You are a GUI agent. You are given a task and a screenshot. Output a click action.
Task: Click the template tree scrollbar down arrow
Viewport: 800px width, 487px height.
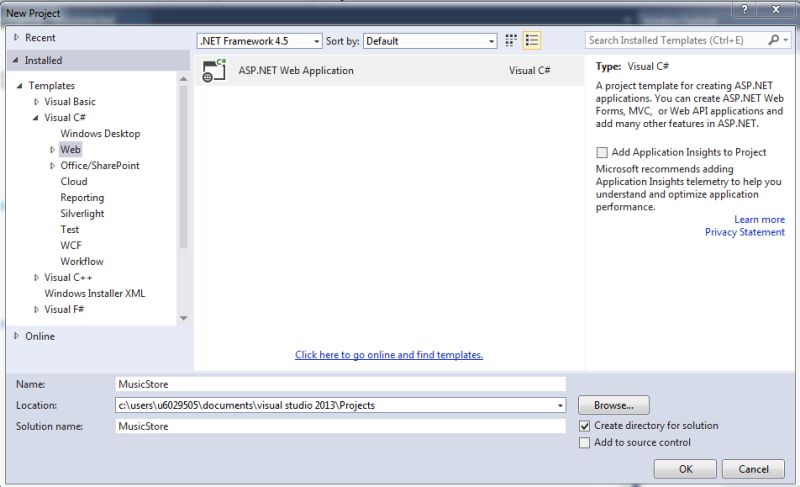pos(184,318)
